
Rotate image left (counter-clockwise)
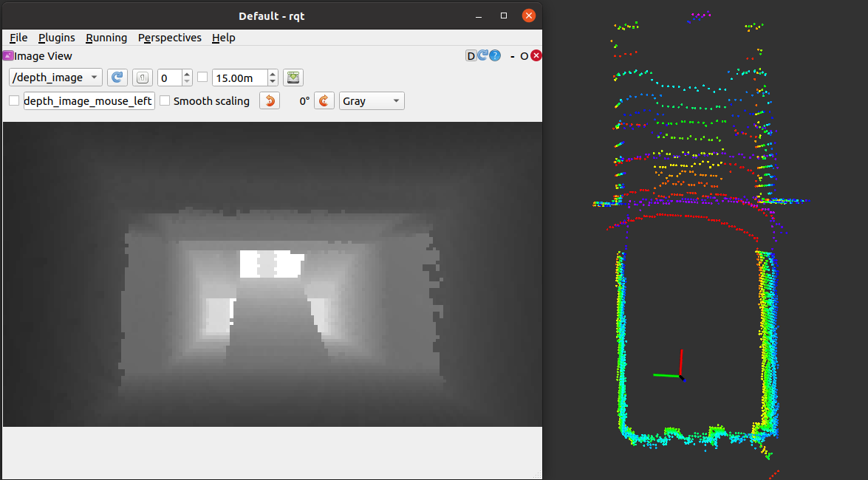270,101
